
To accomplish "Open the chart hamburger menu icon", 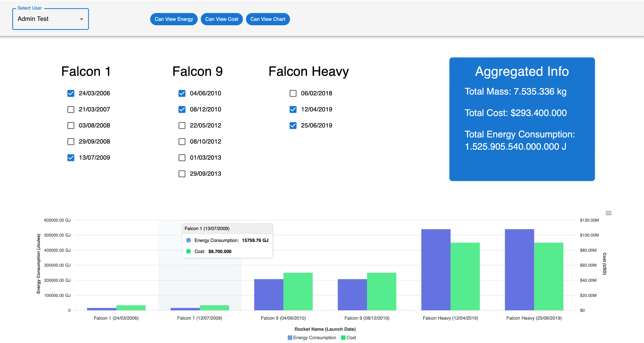I will point(608,213).
